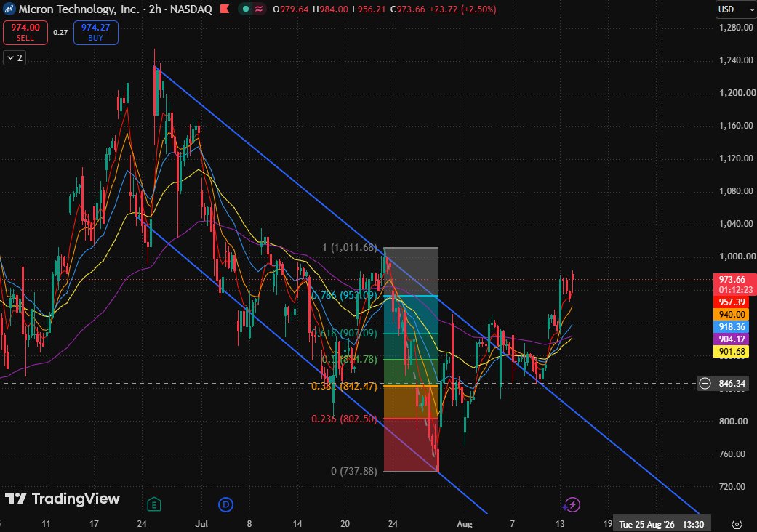The width and height of the screenshot is (757, 532).
Task: Click the plus icon beside 846.34 price
Action: tap(705, 384)
